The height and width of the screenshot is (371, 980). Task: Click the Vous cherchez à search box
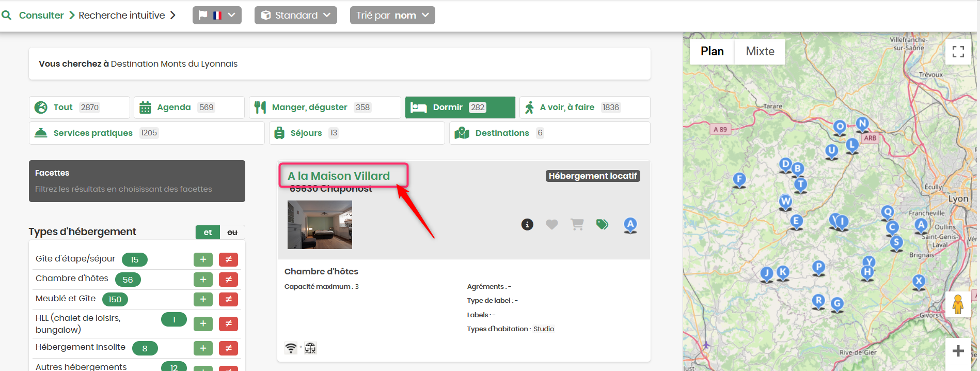point(339,64)
